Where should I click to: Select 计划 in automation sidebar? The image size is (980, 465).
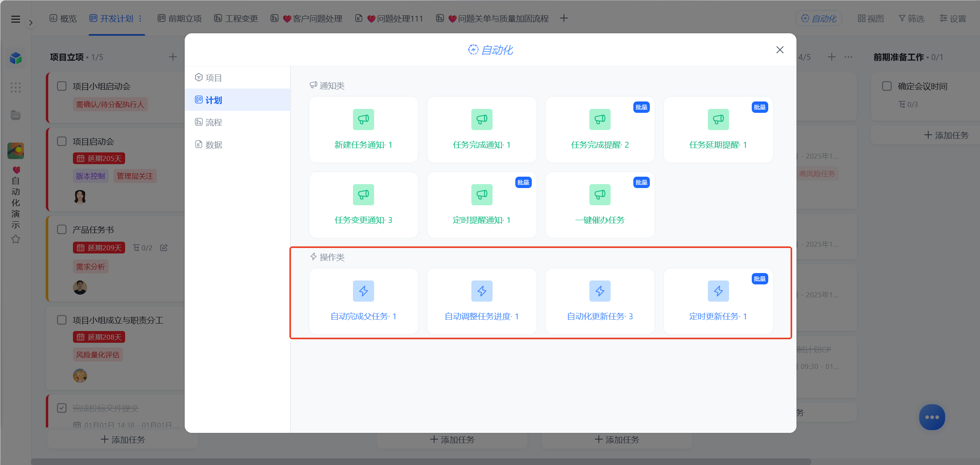point(237,100)
